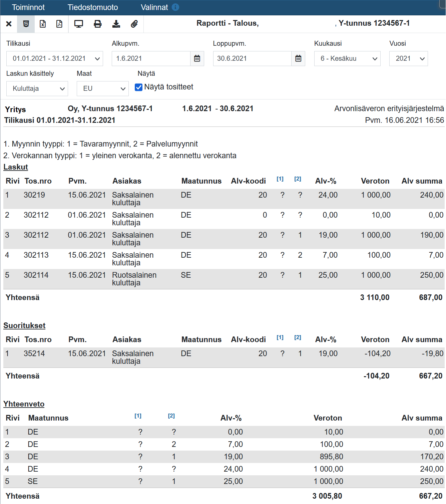Open the Vuosi dropdown showing 2021
This screenshot has height=504, width=446.
coord(408,58)
